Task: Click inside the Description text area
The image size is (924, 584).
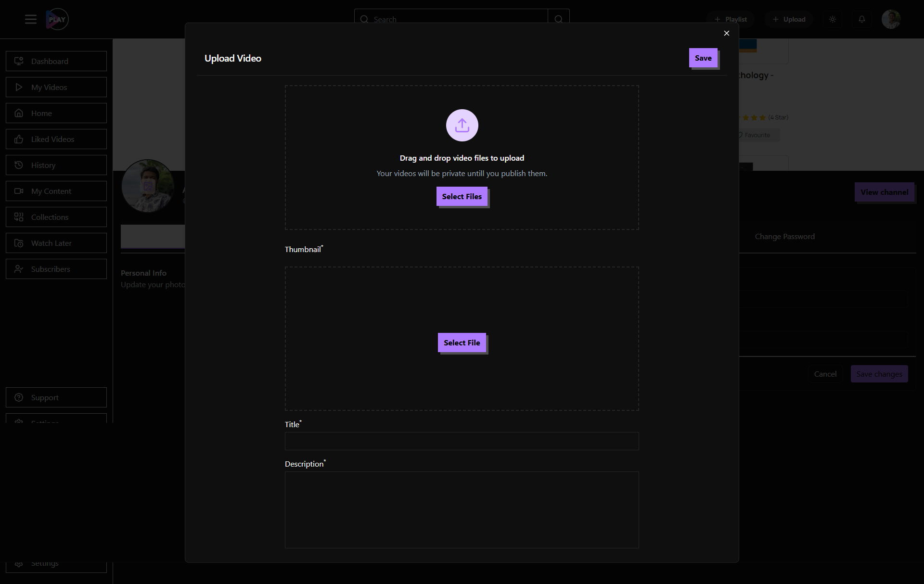Action: click(462, 509)
